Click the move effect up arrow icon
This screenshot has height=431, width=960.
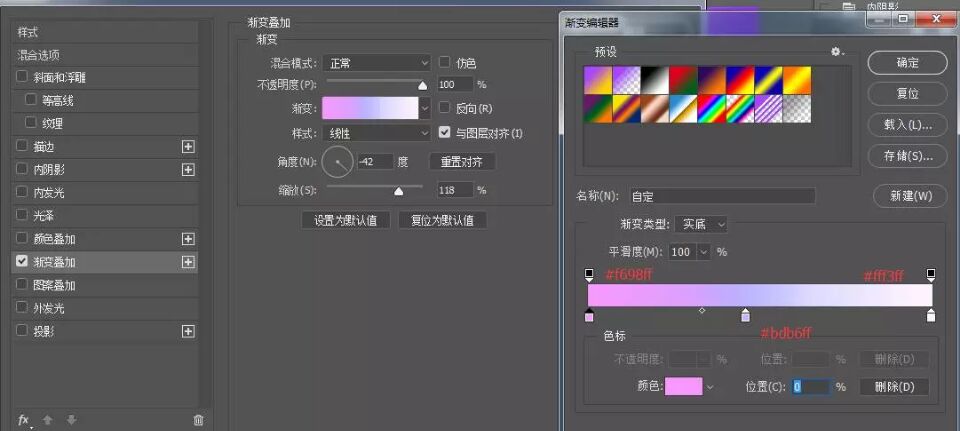tap(48, 420)
